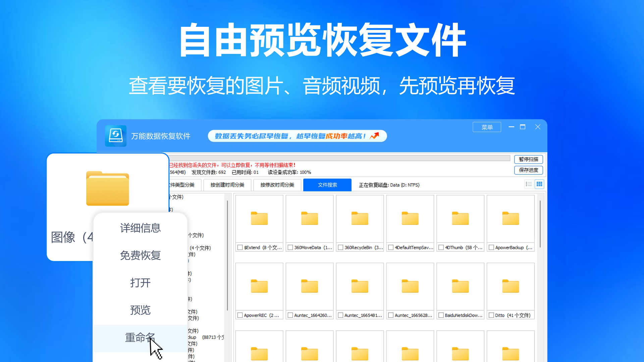Open the $Extend folder icon

259,218
